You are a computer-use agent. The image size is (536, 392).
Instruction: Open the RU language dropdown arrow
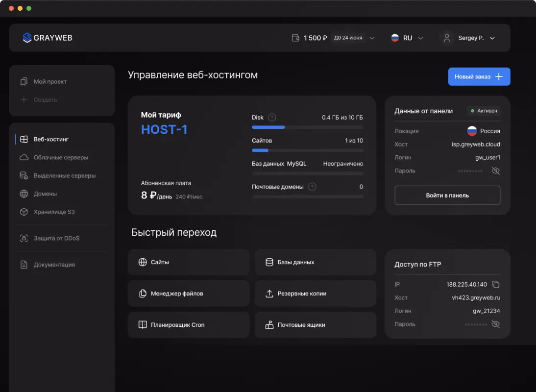point(420,38)
